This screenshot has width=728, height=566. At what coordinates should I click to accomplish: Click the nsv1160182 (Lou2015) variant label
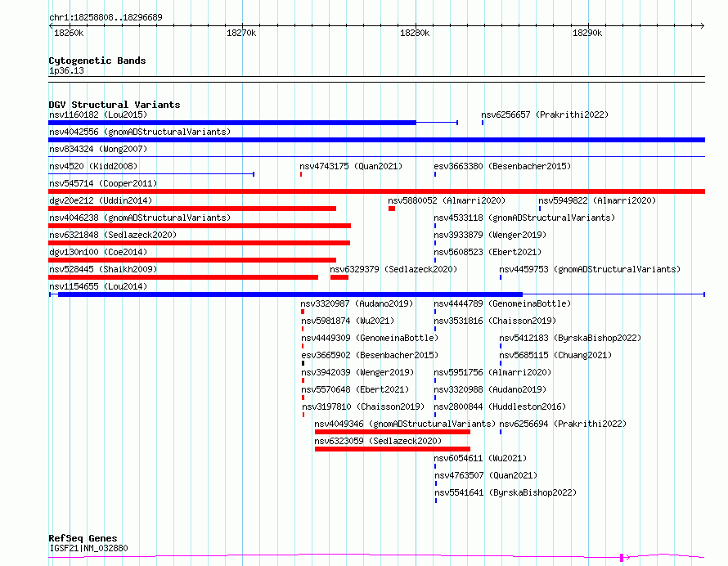(x=98, y=115)
